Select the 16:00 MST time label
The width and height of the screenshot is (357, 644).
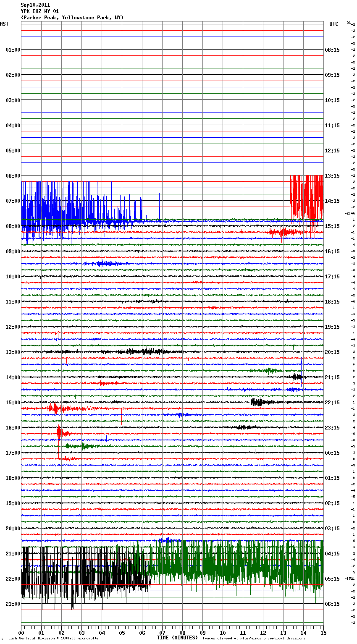(13, 428)
